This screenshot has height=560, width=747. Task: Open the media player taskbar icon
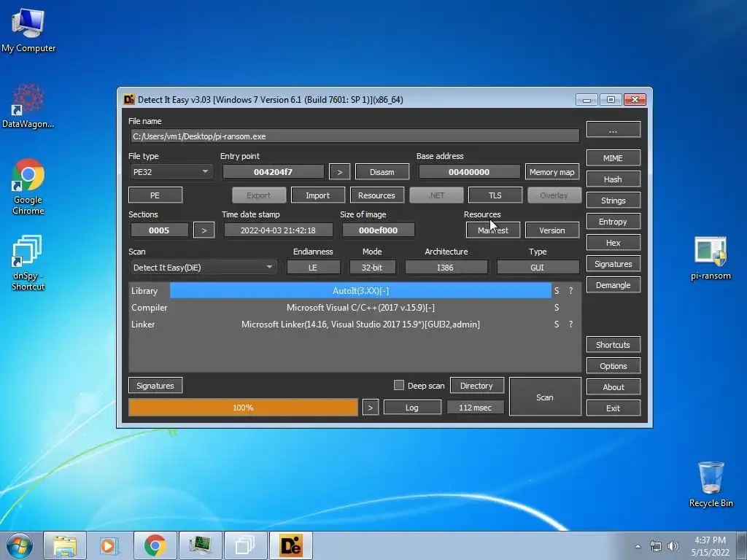109,545
